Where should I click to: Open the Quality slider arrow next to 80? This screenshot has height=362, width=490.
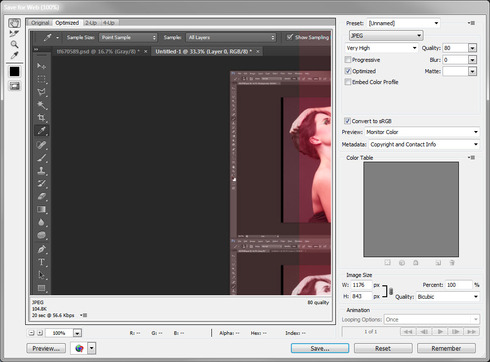click(472, 48)
